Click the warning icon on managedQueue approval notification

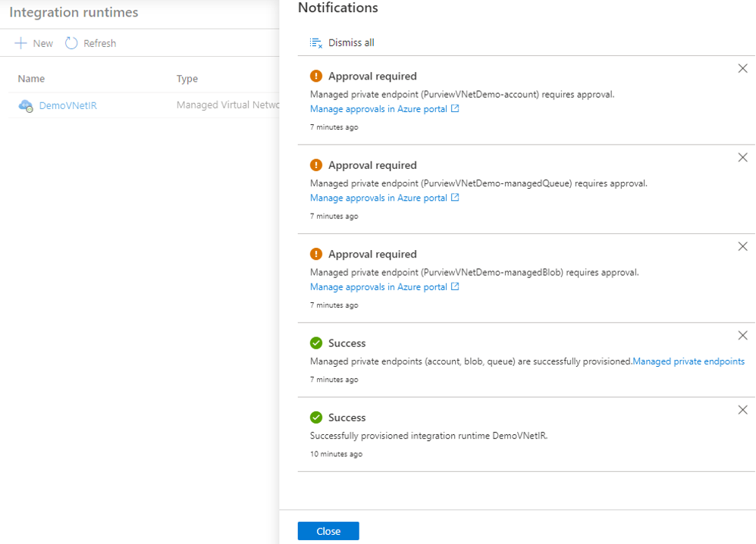[x=316, y=165]
